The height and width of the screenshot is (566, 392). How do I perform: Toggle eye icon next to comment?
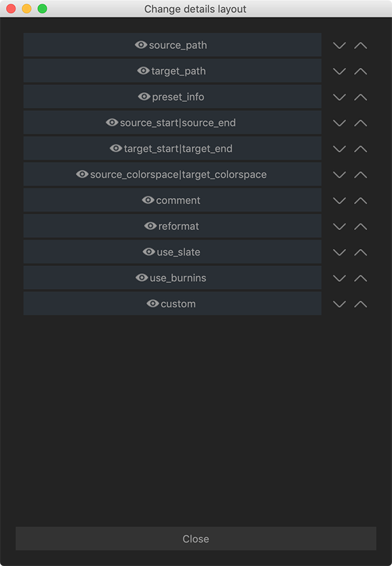point(148,200)
